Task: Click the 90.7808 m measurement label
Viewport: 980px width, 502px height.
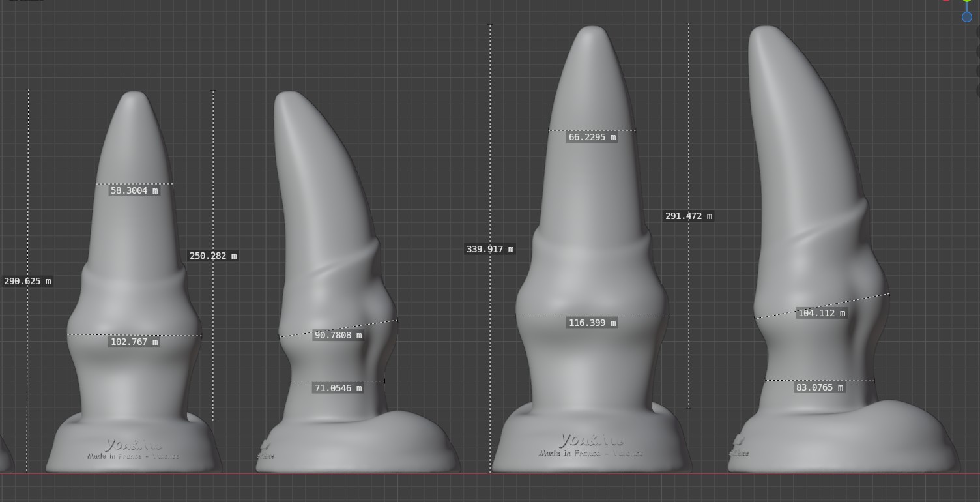Action: (x=338, y=335)
